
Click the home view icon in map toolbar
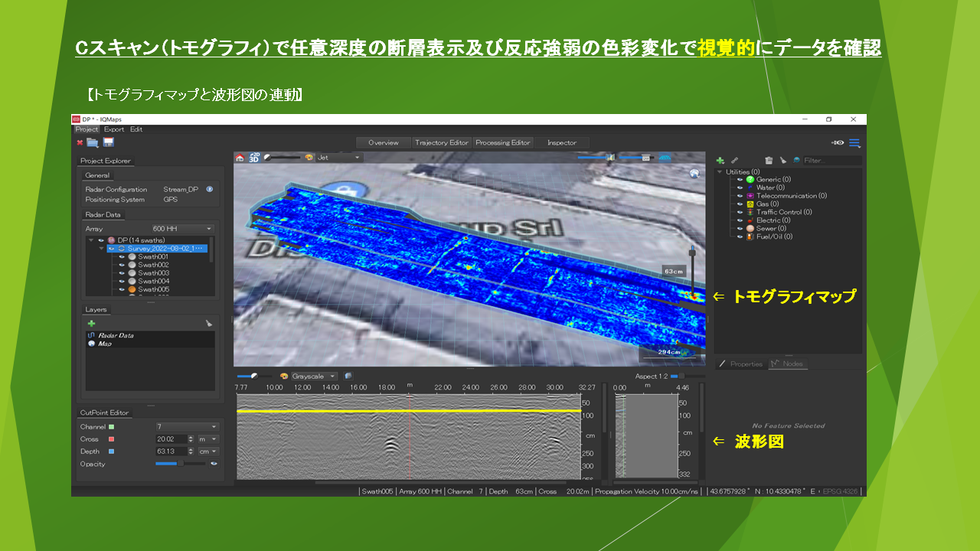(240, 158)
